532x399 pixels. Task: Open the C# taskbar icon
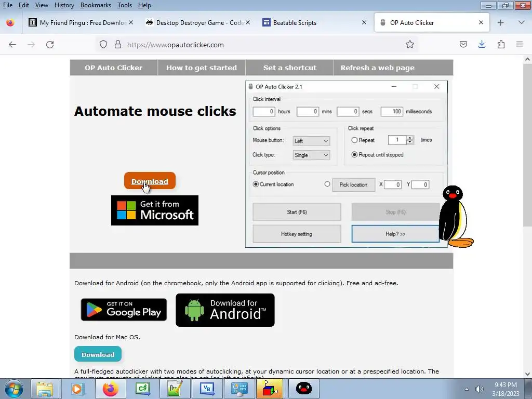tap(142, 389)
